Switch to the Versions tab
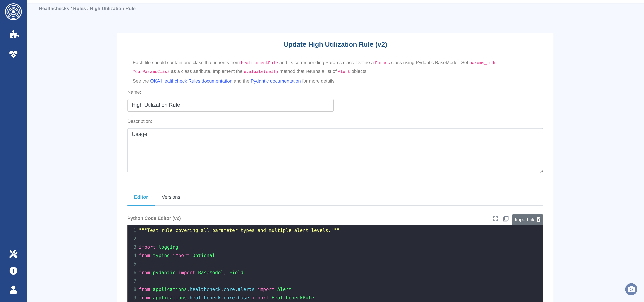The image size is (644, 302). tap(171, 197)
